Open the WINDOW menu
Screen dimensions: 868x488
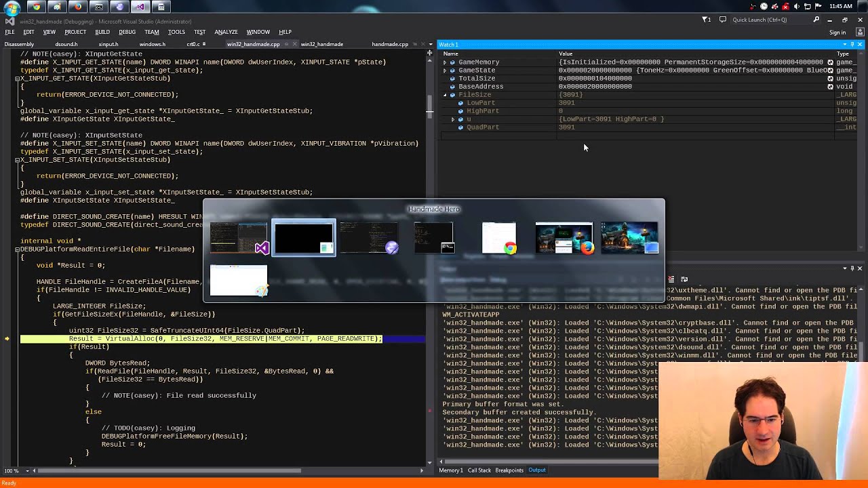(258, 32)
